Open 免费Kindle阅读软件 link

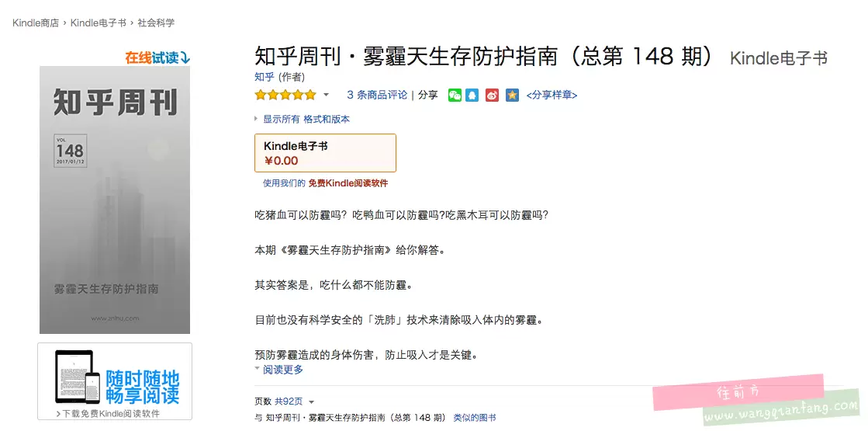pos(348,183)
